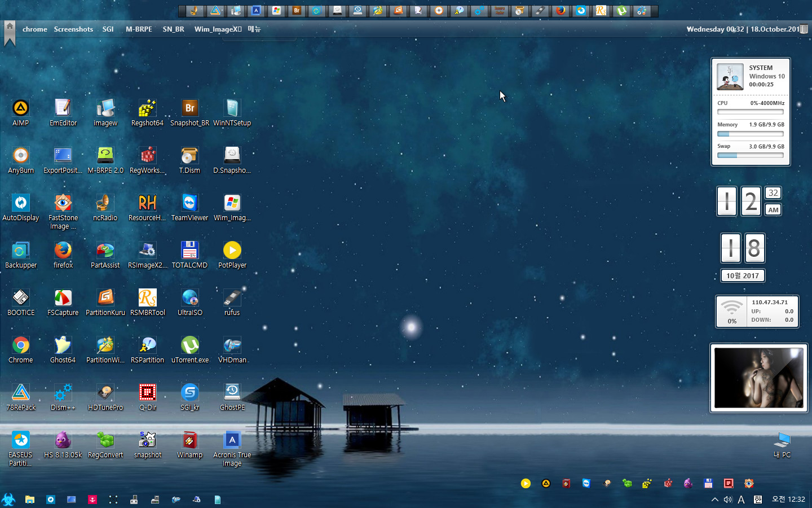
Task: Launch uTorrent from the top dock
Action: click(x=621, y=11)
